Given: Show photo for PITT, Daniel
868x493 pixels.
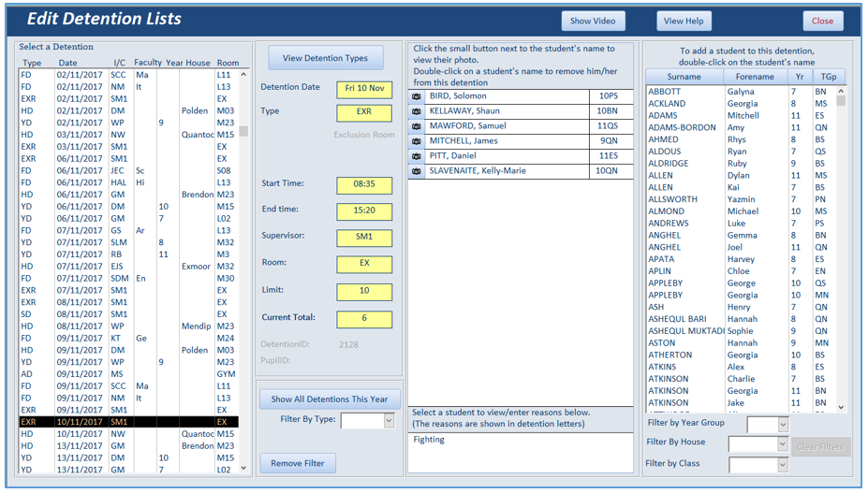Looking at the screenshot, I should 417,156.
